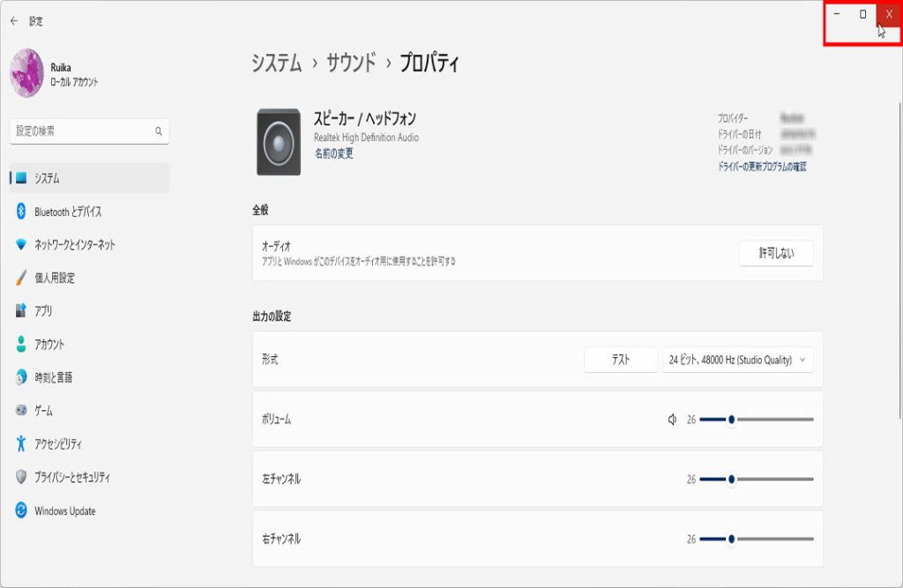This screenshot has height=588, width=903.
Task: Click the 個人用設定 paintbrush icon
Action: [x=21, y=278]
